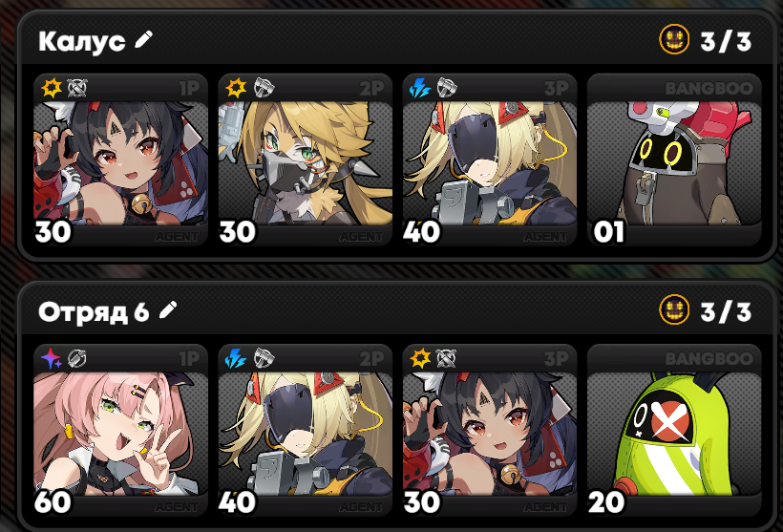Click the smiley face icon in Отряд 6 header
Screen dimensions: 783x532
coord(674,309)
